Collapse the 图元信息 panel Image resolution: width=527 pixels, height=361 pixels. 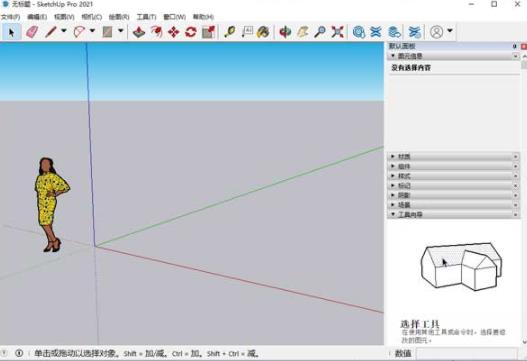[393, 56]
